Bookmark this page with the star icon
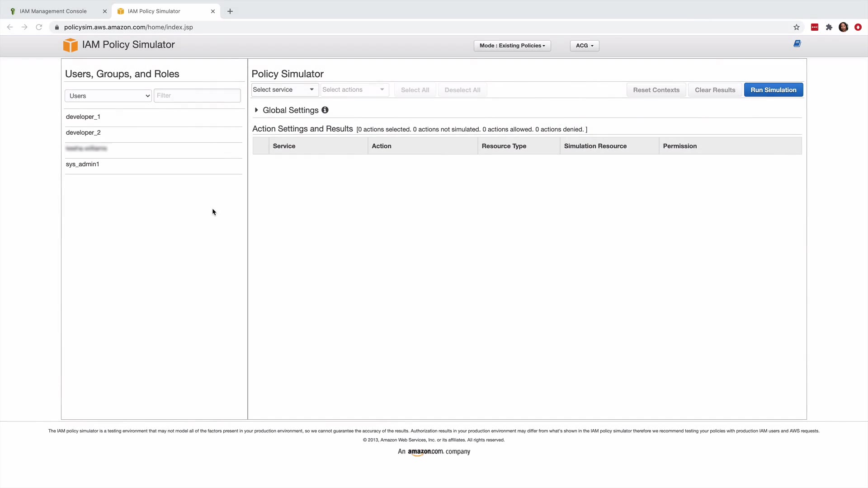 (x=797, y=27)
